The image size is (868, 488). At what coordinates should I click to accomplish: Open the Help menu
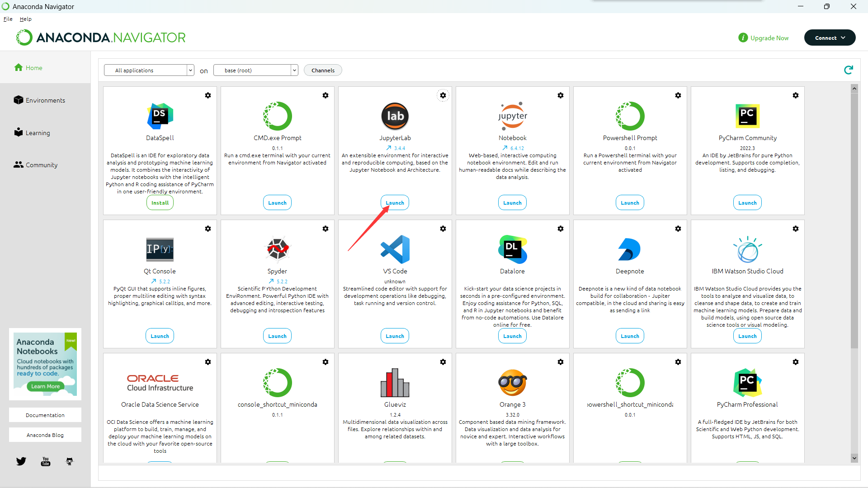coord(25,19)
